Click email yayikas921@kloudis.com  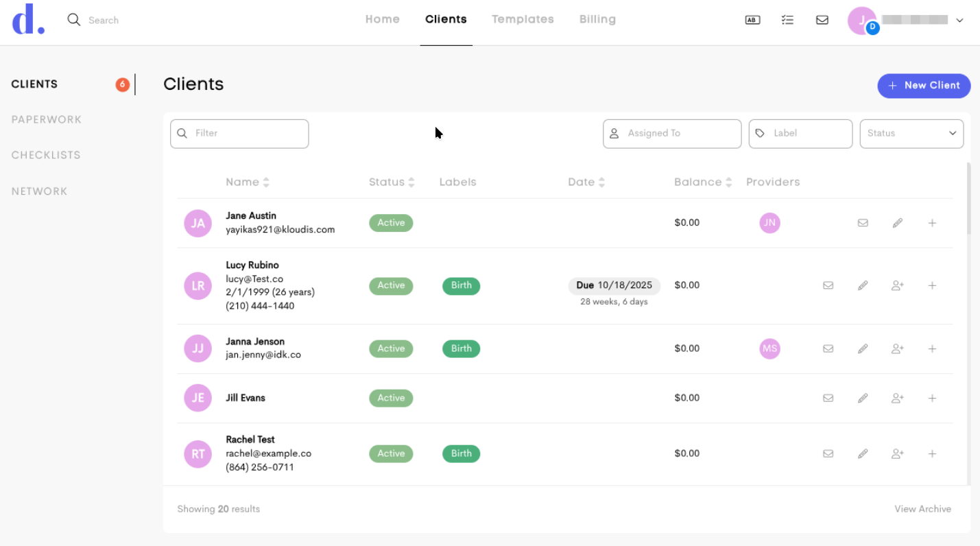click(280, 230)
